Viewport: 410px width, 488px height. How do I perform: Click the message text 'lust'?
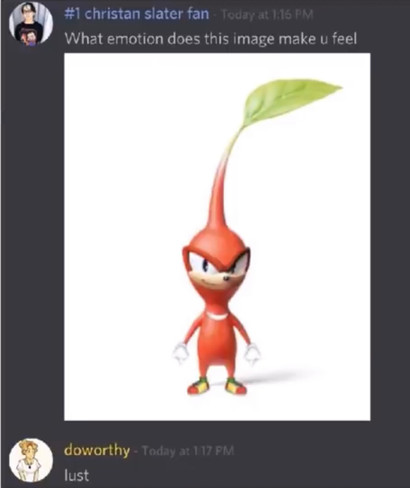(77, 475)
